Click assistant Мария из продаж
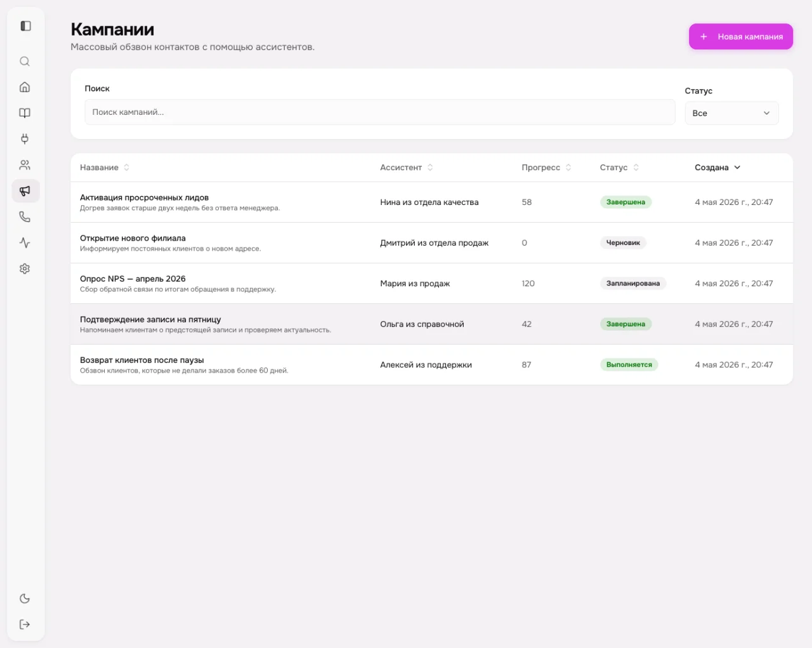 point(415,284)
